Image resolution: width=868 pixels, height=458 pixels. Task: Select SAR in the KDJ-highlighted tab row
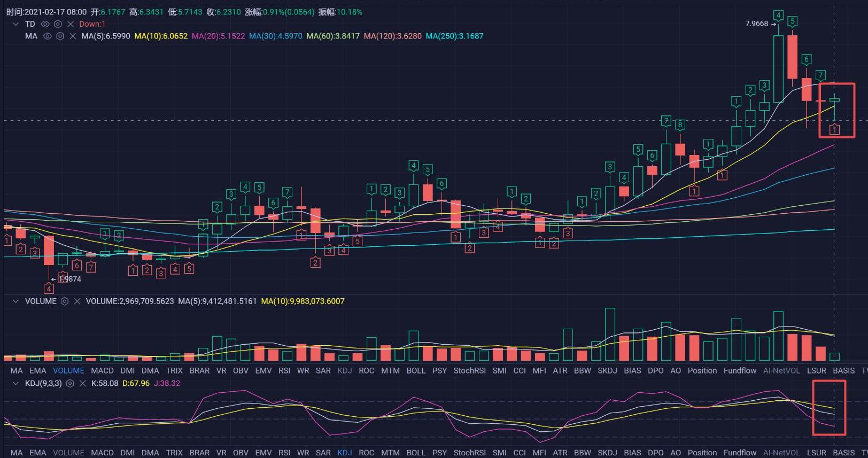(323, 453)
